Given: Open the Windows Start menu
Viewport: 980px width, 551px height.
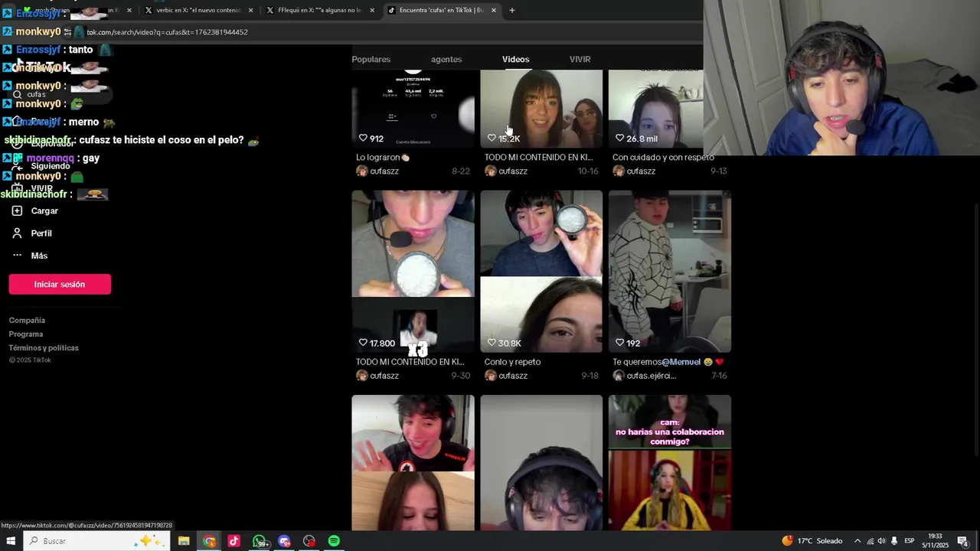Looking at the screenshot, I should (x=11, y=541).
